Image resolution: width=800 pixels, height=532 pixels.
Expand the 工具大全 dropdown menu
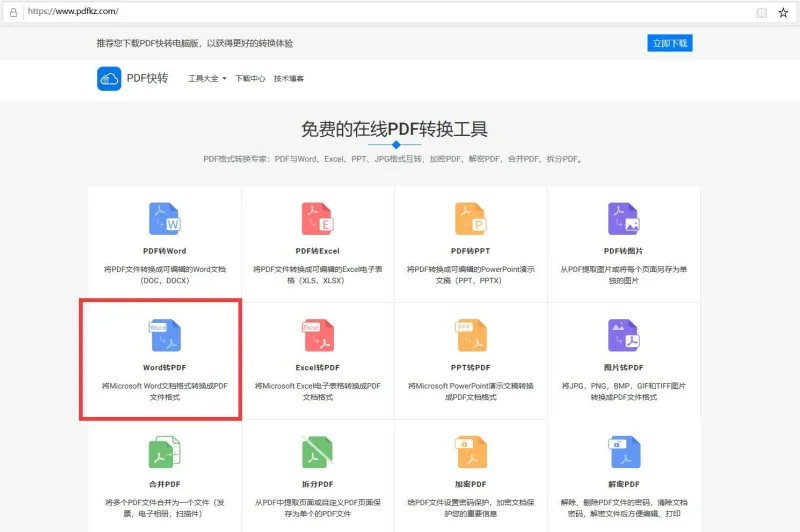(207, 79)
